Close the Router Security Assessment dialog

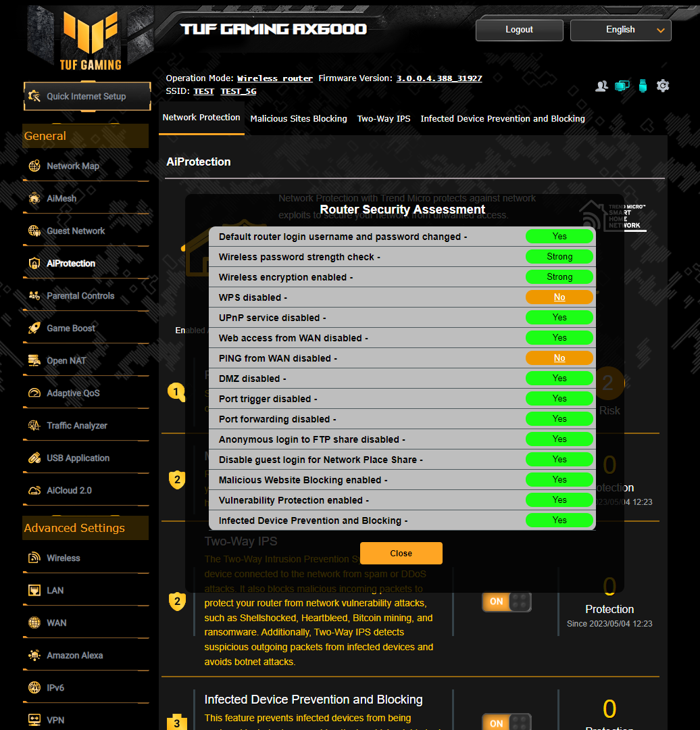[401, 553]
